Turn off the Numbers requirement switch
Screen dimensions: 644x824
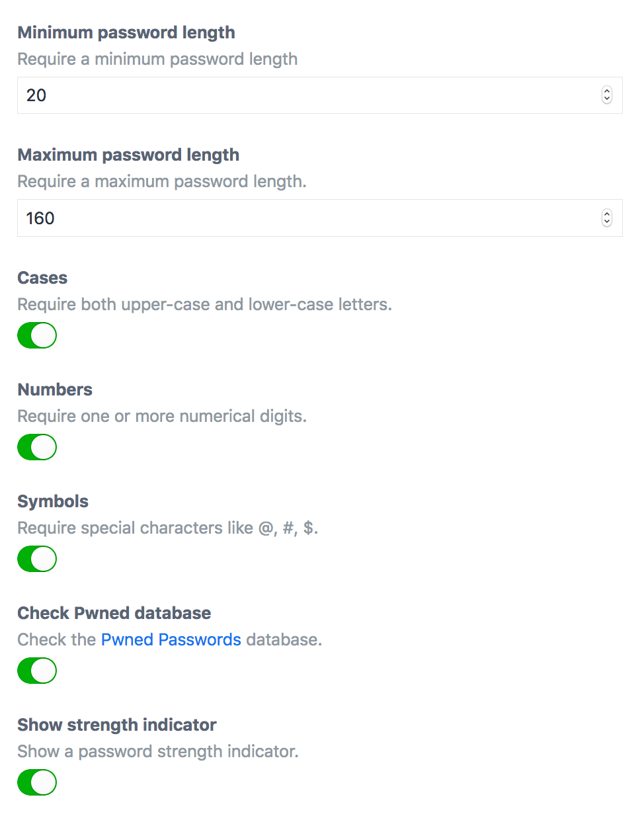tap(37, 447)
